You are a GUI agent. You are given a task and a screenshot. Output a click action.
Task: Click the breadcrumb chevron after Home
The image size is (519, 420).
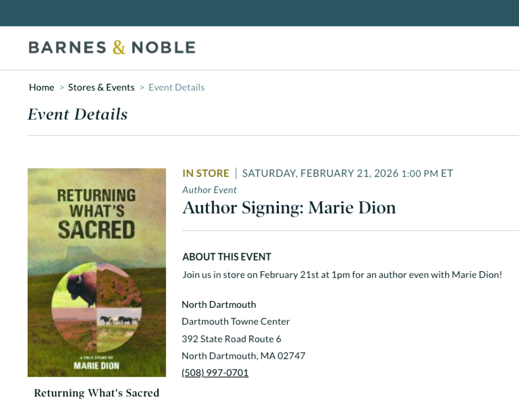pyautogui.click(x=62, y=88)
